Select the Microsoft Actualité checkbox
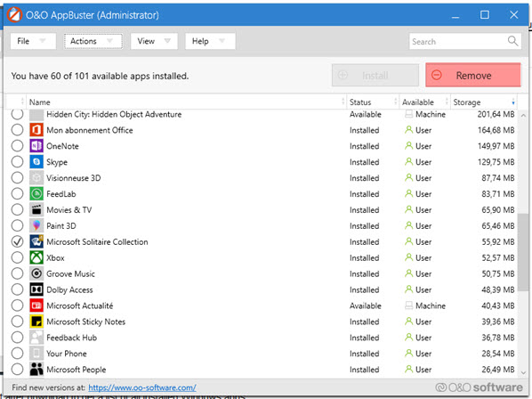Screen dimensions: 532x399 (17, 305)
